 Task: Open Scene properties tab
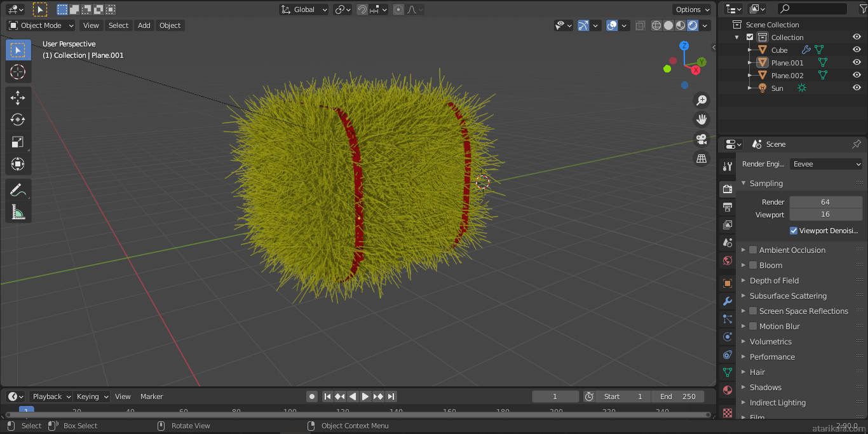pyautogui.click(x=728, y=243)
